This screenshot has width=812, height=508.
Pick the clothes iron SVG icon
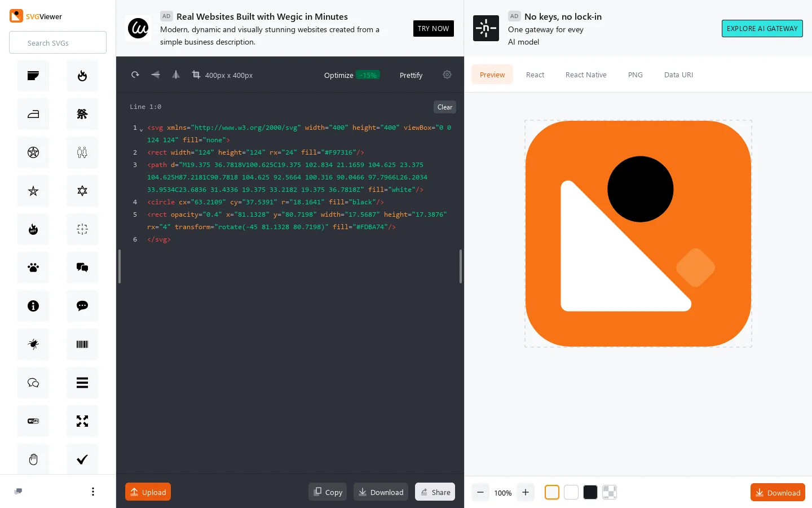tap(33, 114)
